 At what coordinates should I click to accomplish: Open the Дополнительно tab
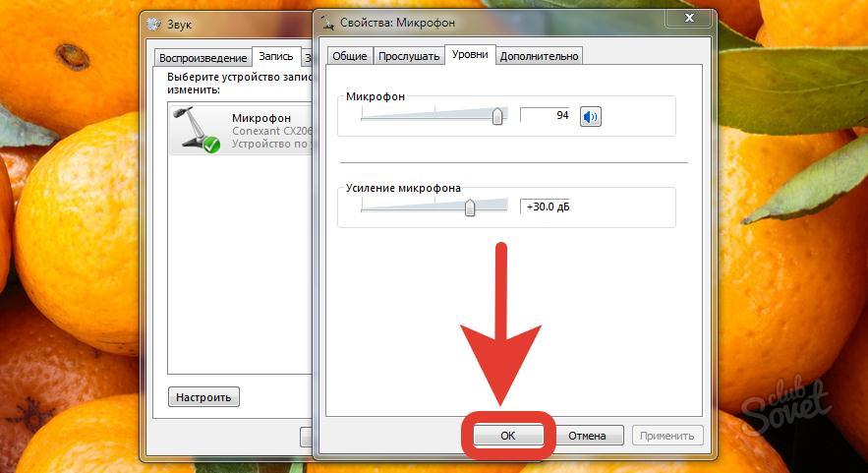pyautogui.click(x=539, y=56)
